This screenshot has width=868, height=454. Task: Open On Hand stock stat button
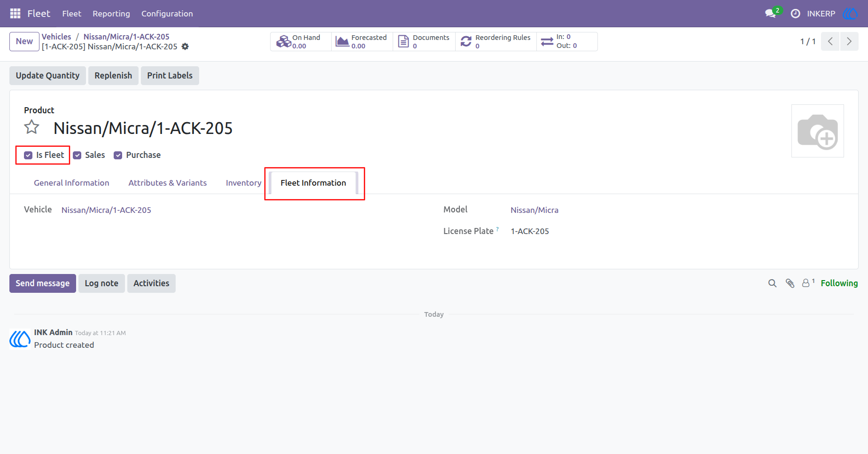(x=301, y=41)
